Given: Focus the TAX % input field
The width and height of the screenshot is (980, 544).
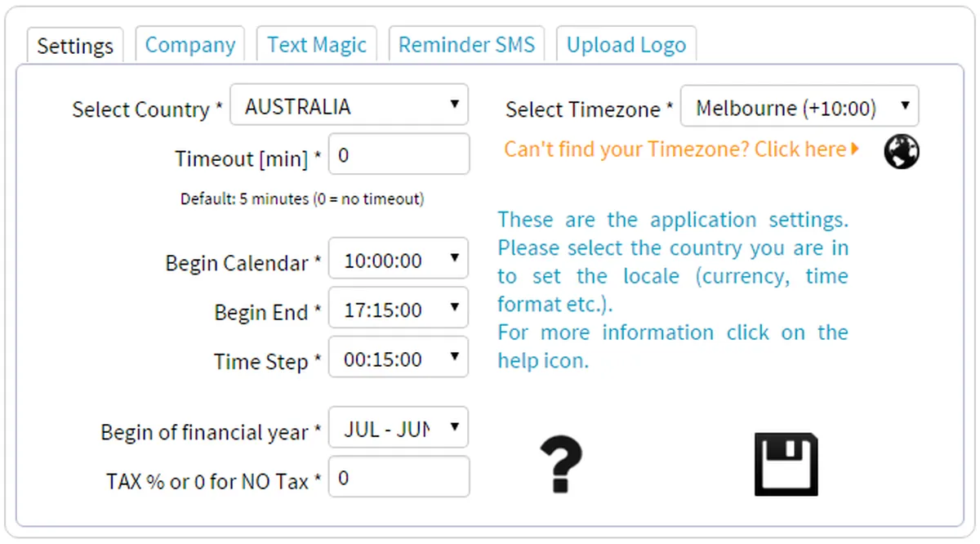Looking at the screenshot, I should 399,478.
